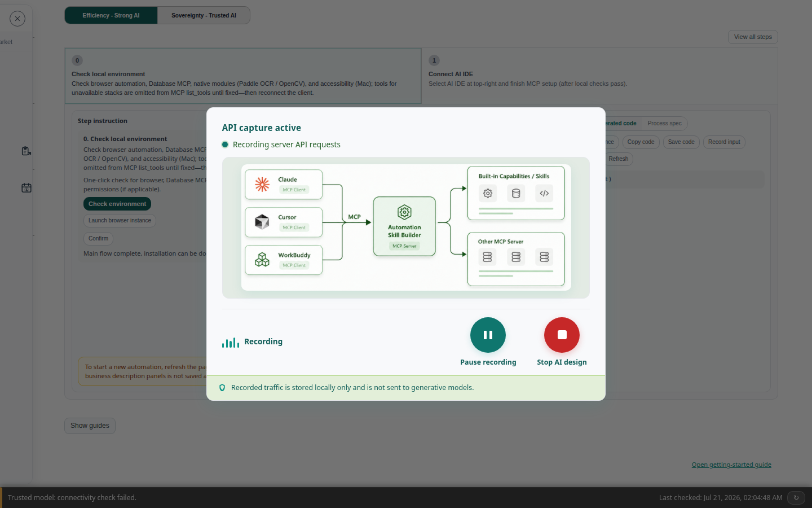Select step 1 Connect AI IDE card

599,76
